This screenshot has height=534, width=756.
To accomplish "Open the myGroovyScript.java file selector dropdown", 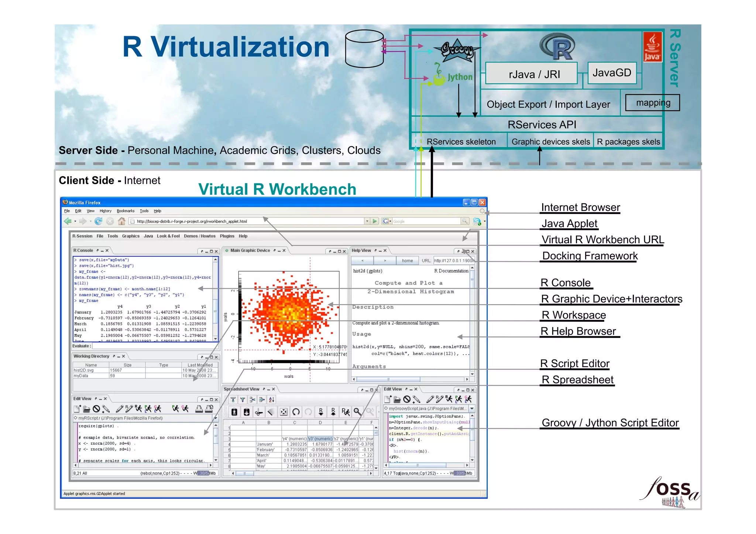I will coord(472,409).
